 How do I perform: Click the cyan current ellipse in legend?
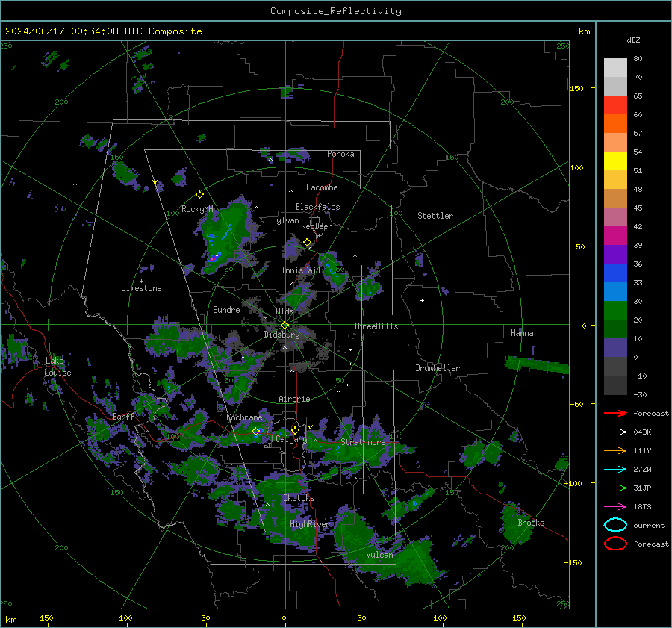[x=615, y=525]
